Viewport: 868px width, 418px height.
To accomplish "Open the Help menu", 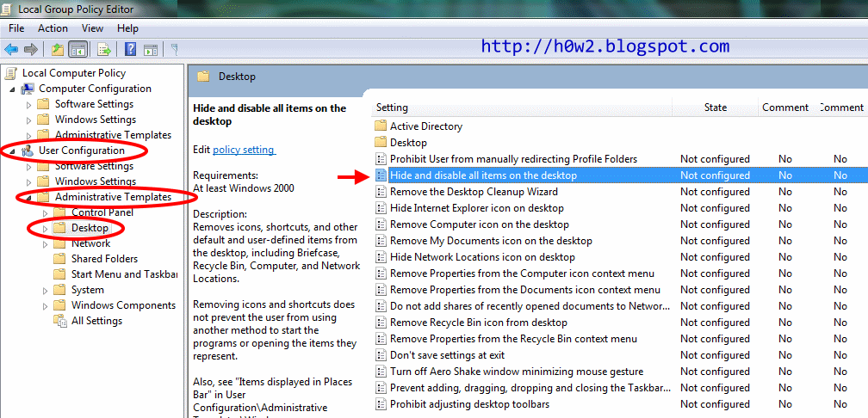I will pyautogui.click(x=127, y=28).
